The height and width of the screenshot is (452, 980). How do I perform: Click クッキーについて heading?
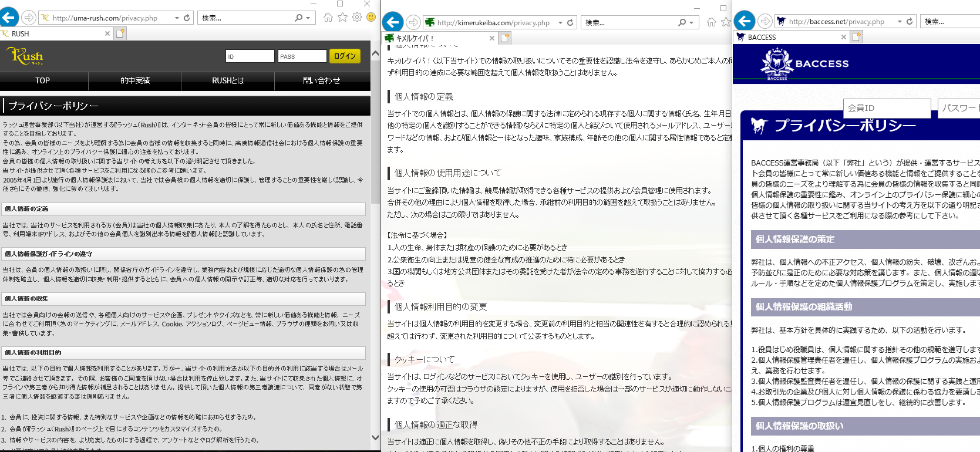pyautogui.click(x=425, y=360)
